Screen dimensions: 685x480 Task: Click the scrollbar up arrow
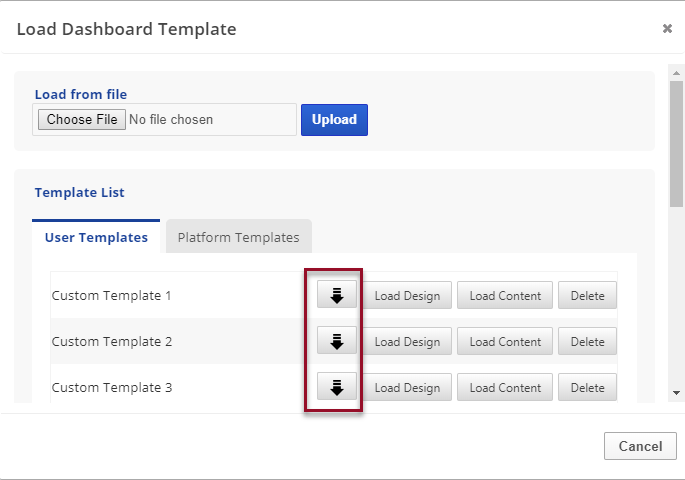point(676,72)
